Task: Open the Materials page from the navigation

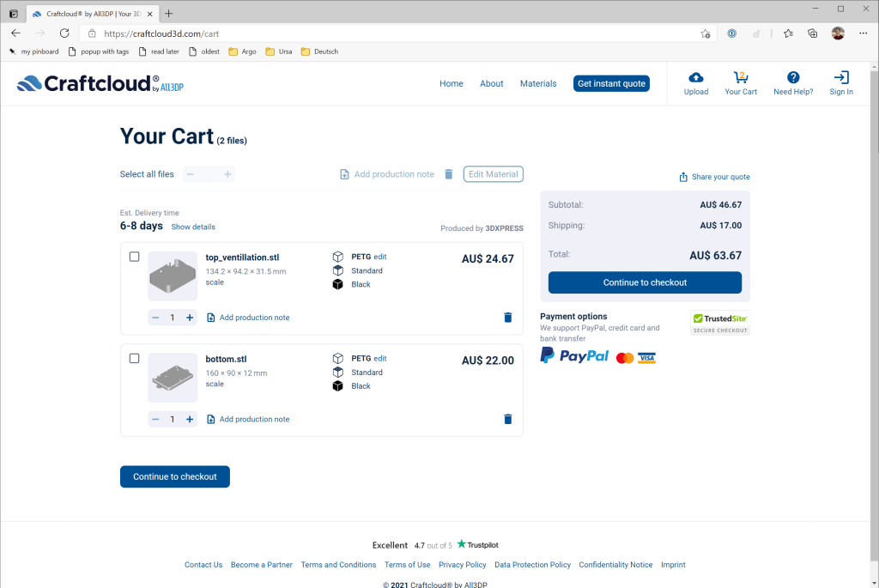Action: [x=538, y=83]
